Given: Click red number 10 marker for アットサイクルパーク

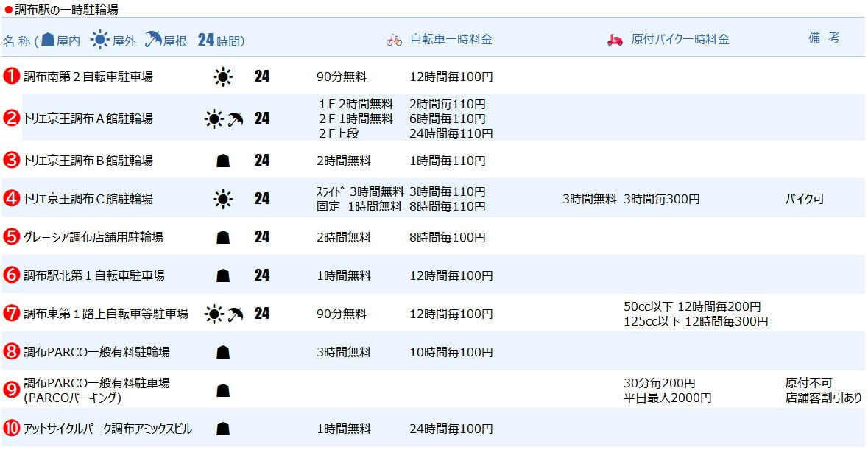Looking at the screenshot, I should (x=11, y=428).
